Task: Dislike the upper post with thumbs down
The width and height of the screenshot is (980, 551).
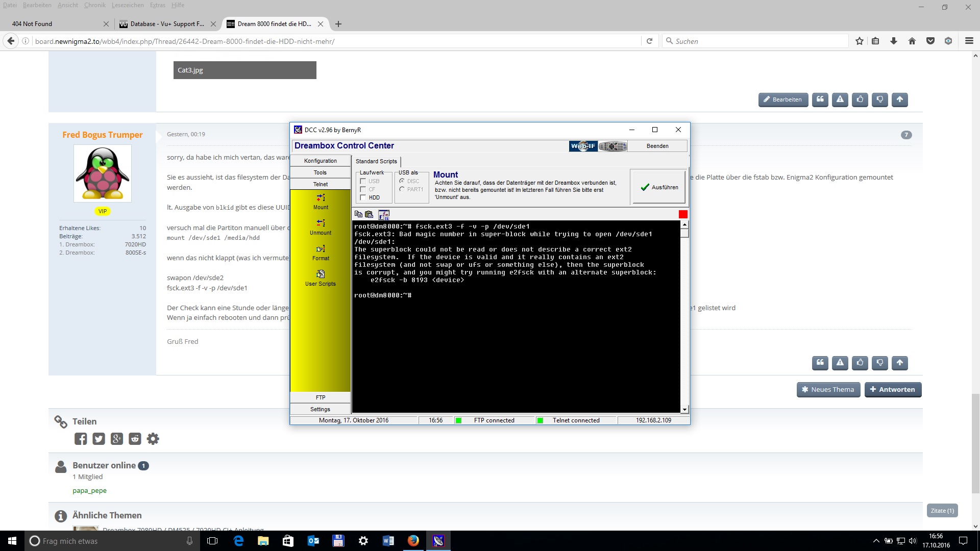Action: tap(880, 99)
